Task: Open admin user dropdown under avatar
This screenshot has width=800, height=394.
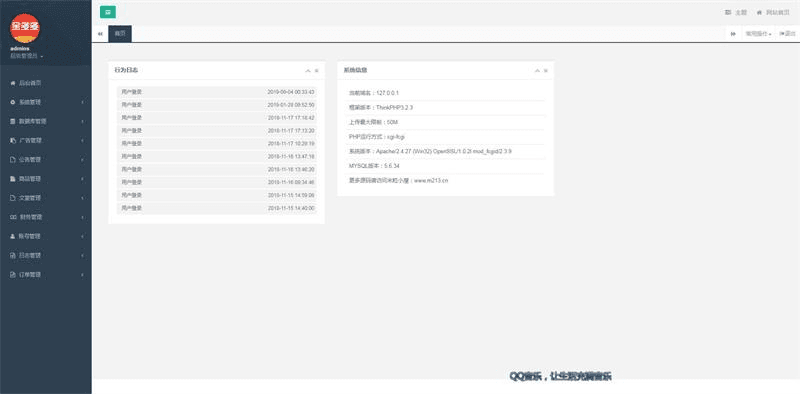Action: [x=27, y=55]
